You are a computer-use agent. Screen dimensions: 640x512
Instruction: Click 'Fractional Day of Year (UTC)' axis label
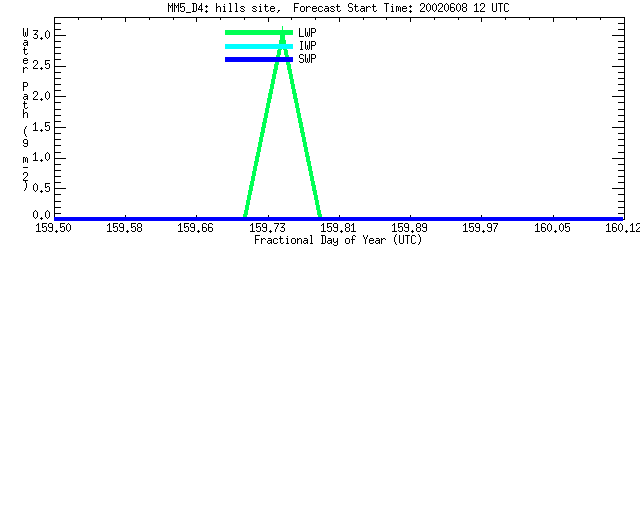pos(338,240)
